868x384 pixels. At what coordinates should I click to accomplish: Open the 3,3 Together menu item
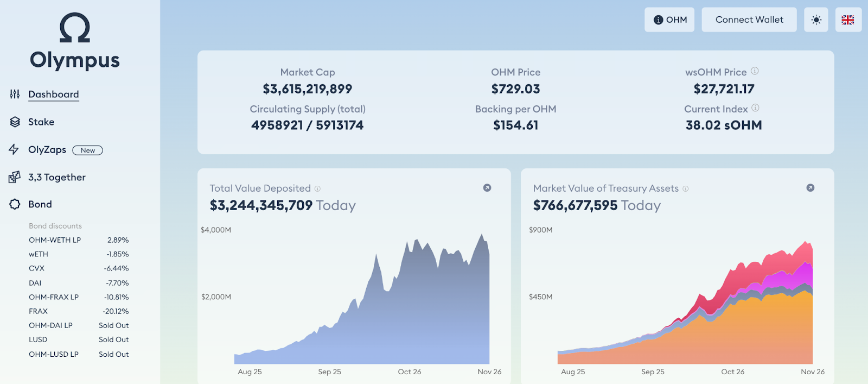coord(57,177)
